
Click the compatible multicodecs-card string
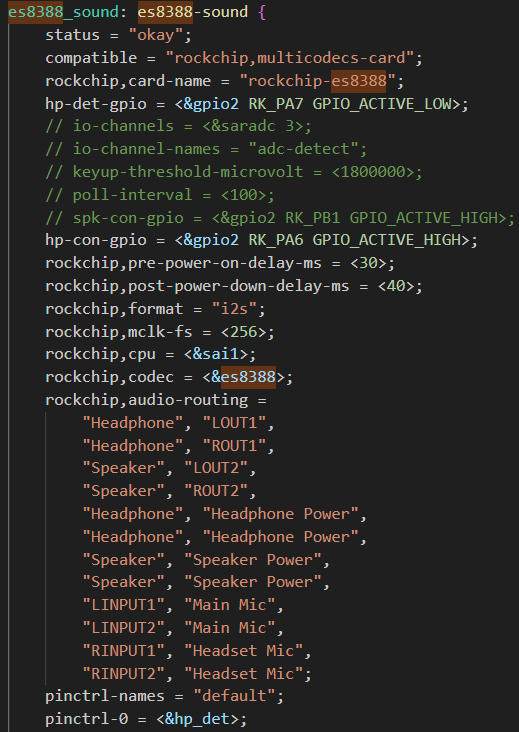pos(289,58)
